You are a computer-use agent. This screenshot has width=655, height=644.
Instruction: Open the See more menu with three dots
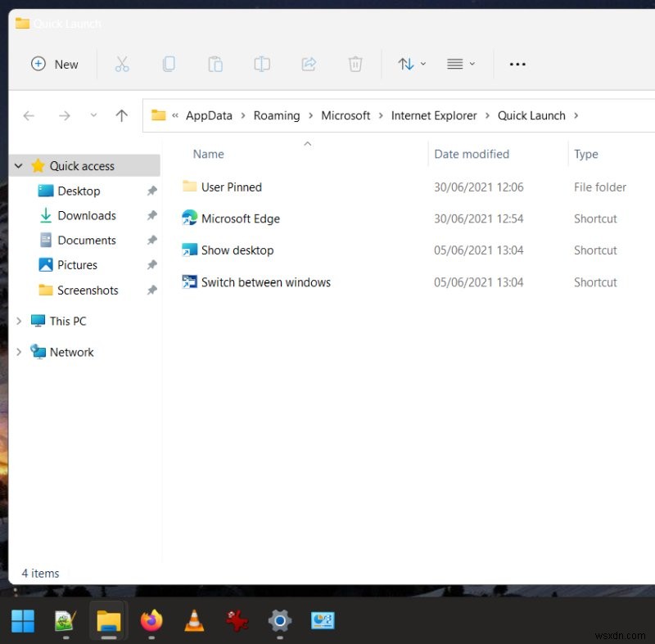tap(517, 64)
